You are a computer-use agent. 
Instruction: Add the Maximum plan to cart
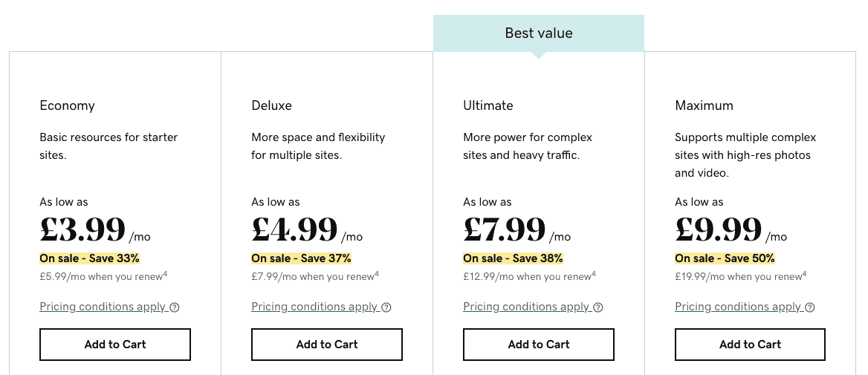750,345
